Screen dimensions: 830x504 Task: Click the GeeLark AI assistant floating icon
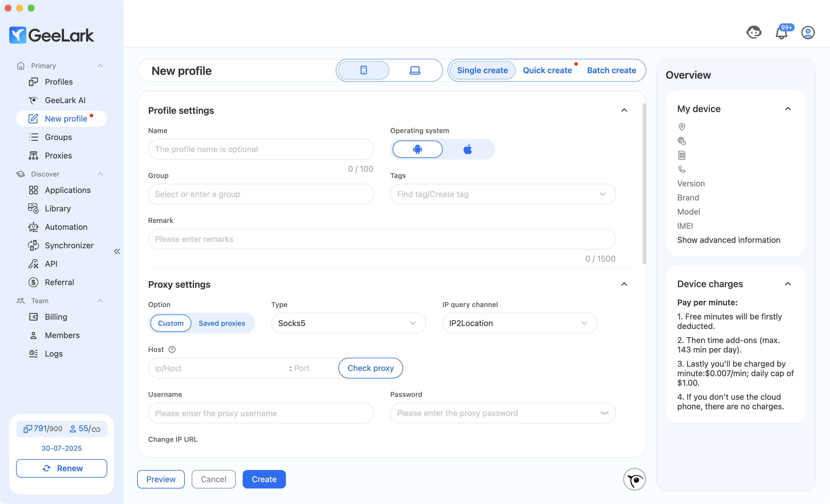click(x=634, y=479)
